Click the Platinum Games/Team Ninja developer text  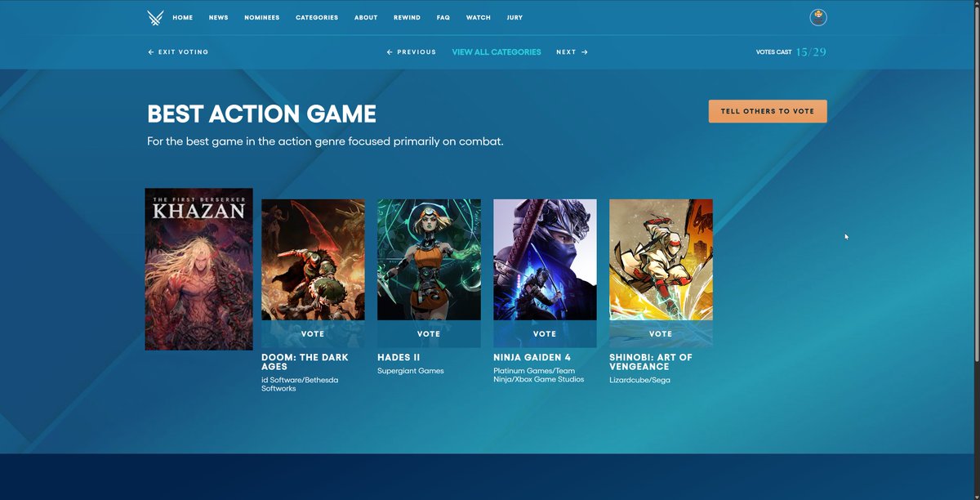[x=539, y=375]
